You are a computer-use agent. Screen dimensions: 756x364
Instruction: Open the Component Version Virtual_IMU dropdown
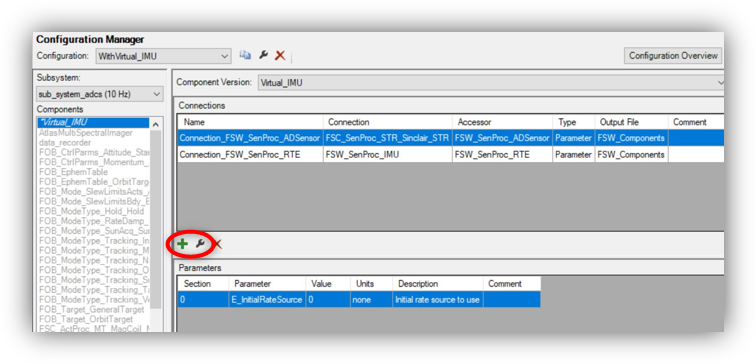(491, 82)
